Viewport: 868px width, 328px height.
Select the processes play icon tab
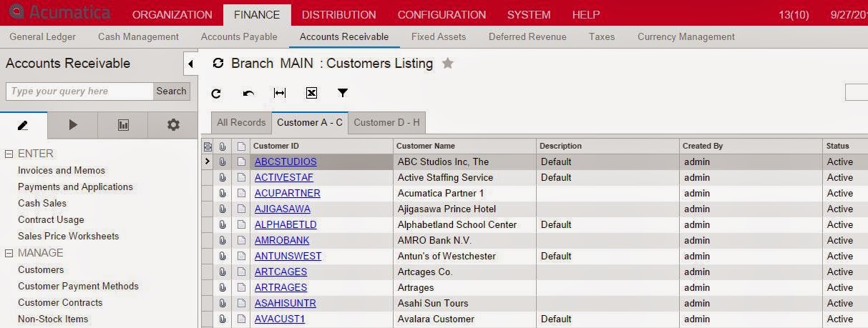pyautogui.click(x=73, y=125)
